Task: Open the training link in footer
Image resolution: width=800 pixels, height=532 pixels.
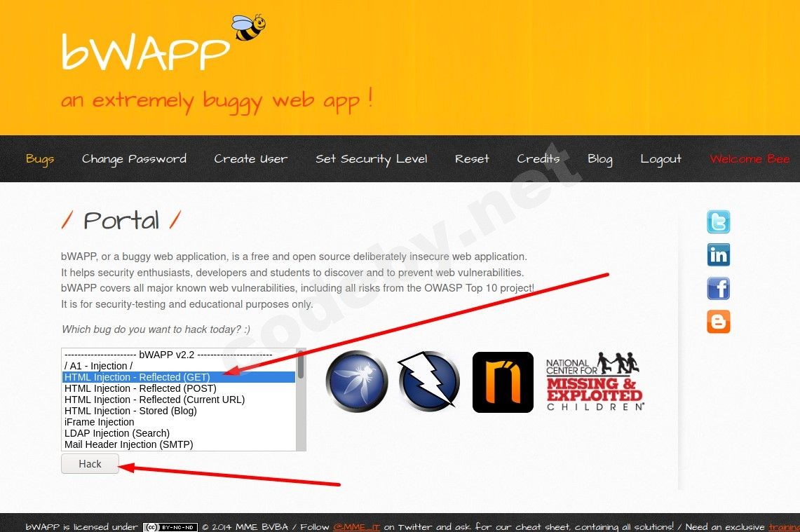Action: [783, 526]
